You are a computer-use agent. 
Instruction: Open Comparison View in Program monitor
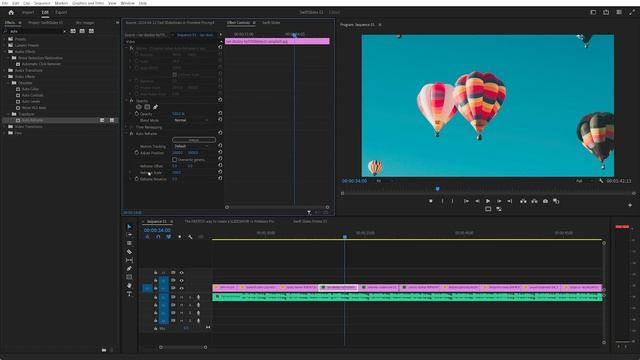pyautogui.click(x=556, y=201)
